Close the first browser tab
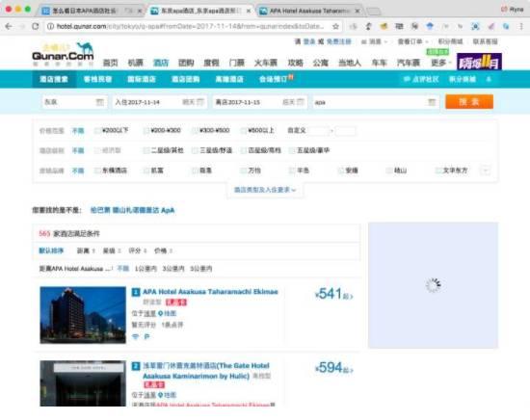 (140, 12)
